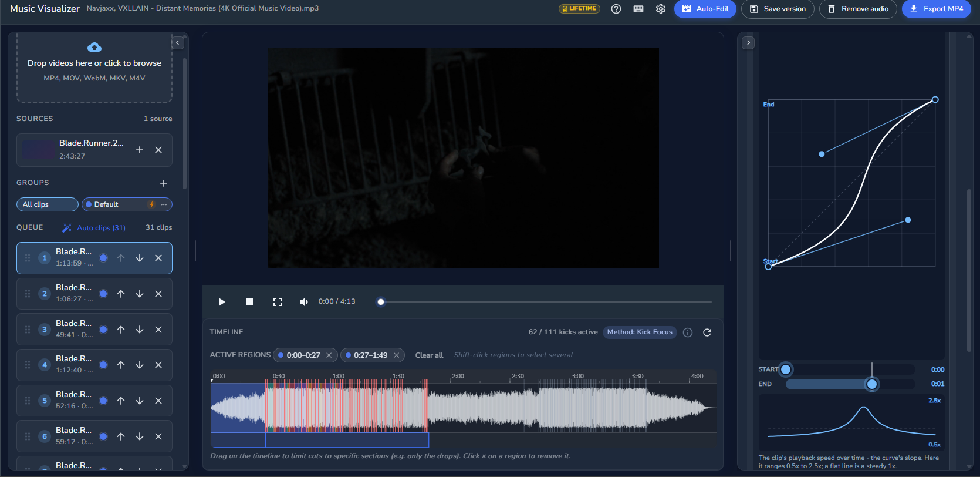The width and height of the screenshot is (980, 477).
Task: Click the Auto-Edit button
Action: [x=705, y=9]
